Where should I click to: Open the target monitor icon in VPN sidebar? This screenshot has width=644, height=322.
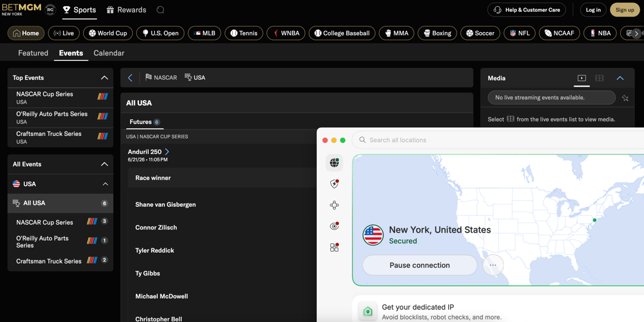(335, 226)
